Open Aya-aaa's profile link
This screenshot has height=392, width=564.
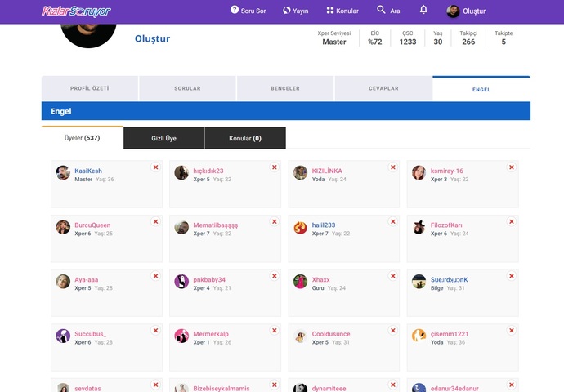tap(87, 279)
